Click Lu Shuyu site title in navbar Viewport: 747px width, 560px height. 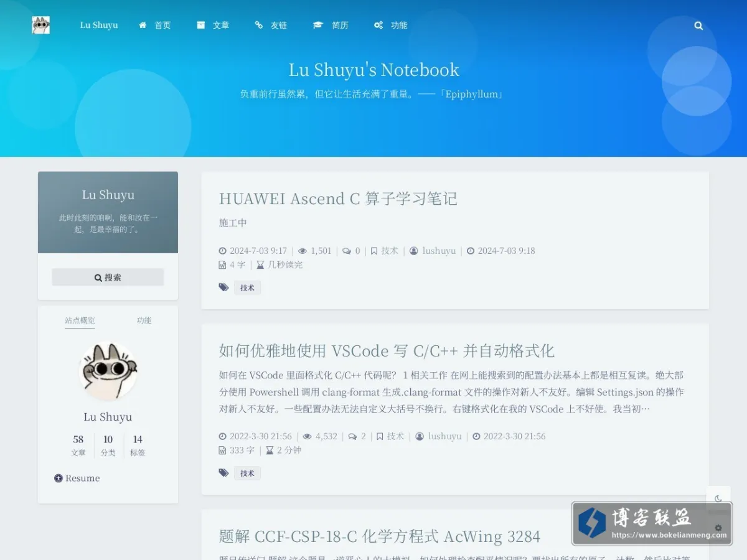(99, 26)
